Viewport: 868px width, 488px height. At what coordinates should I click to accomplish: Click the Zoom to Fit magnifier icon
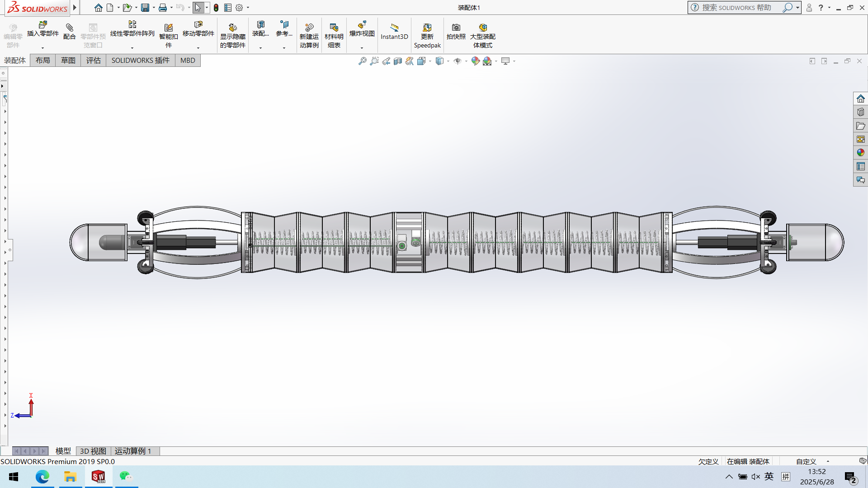[362, 61]
